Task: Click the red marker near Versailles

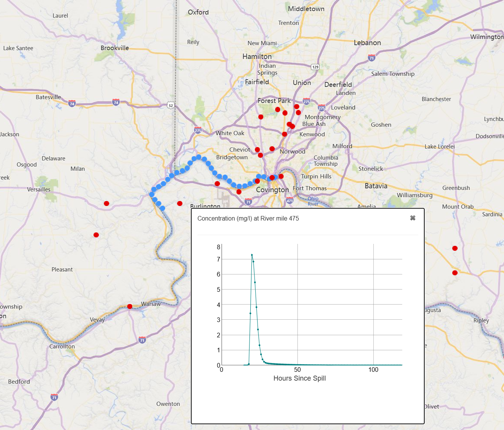Action: coord(107,203)
